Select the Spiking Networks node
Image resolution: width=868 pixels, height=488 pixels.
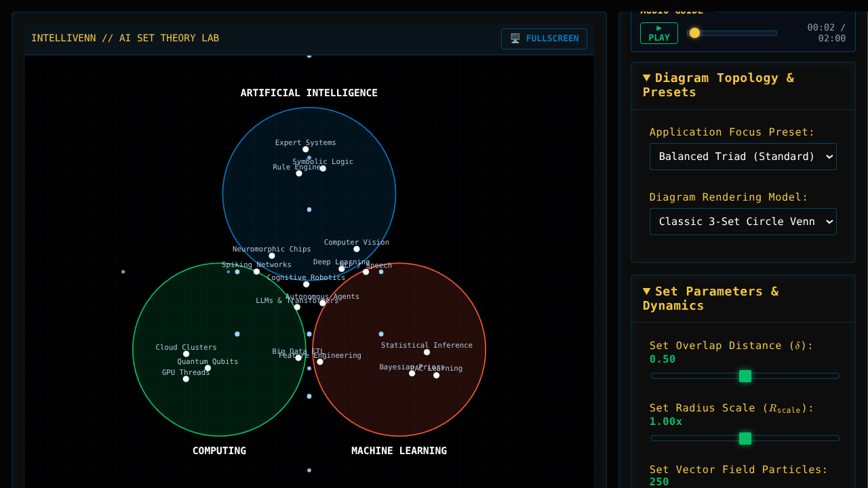tap(256, 272)
